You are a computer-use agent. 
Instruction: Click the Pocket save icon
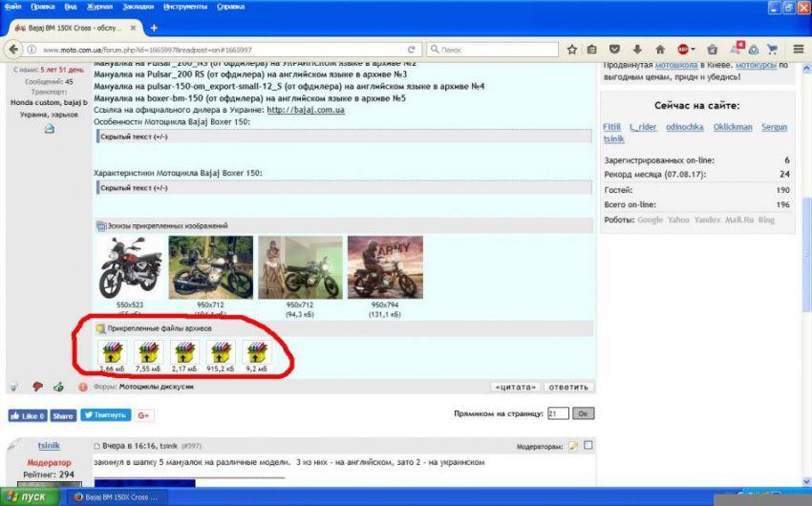point(614,50)
